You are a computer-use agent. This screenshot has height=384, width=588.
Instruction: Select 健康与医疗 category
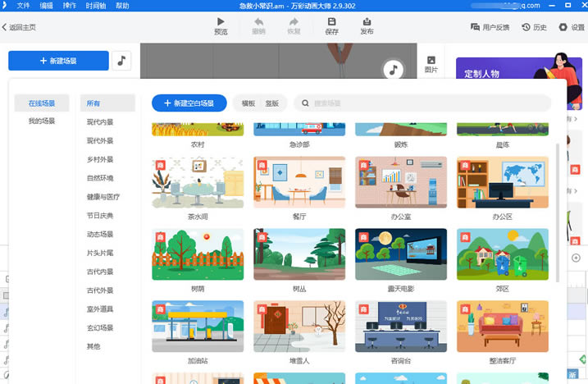pyautogui.click(x=103, y=197)
